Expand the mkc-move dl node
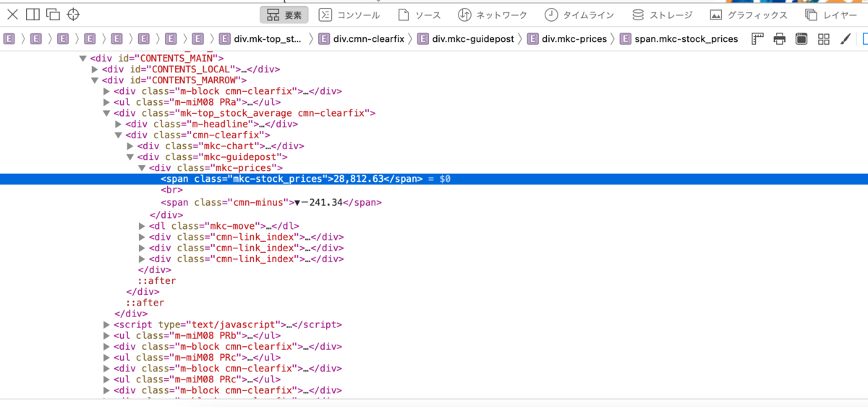The image size is (868, 407). [142, 226]
